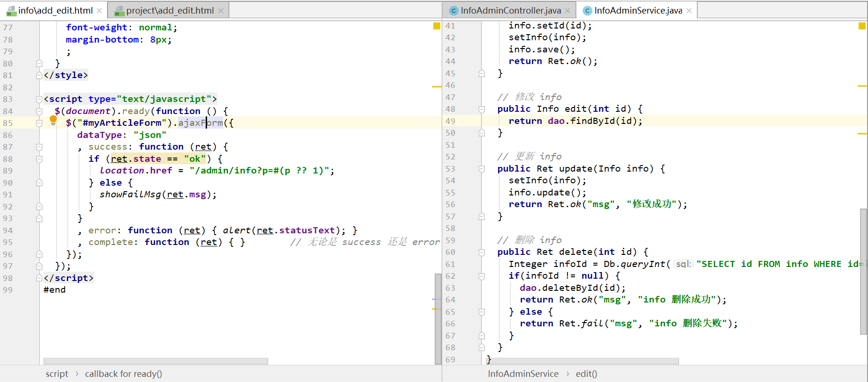This screenshot has width=868, height=382.
Task: Click the fold end marker at line 81
Action: pyautogui.click(x=39, y=75)
